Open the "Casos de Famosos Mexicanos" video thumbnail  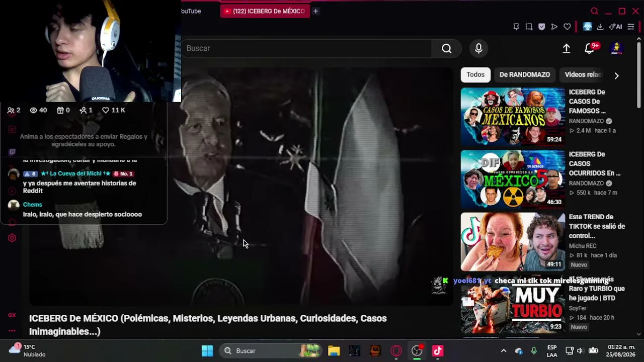[513, 117]
